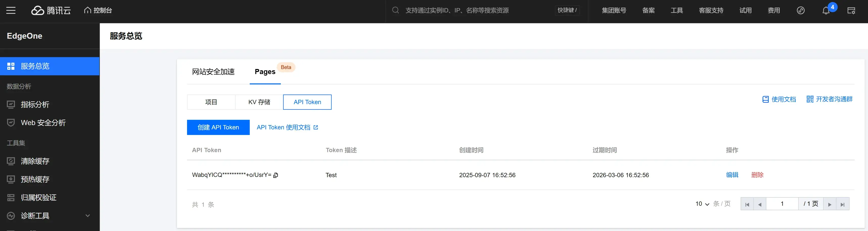
Task: Open the 试用 menu
Action: click(745, 10)
